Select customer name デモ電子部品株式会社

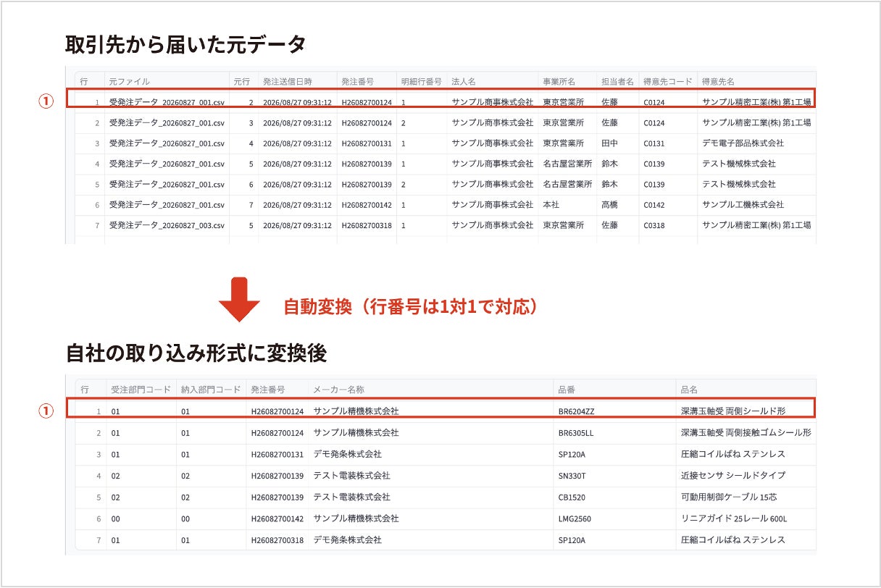pos(743,143)
